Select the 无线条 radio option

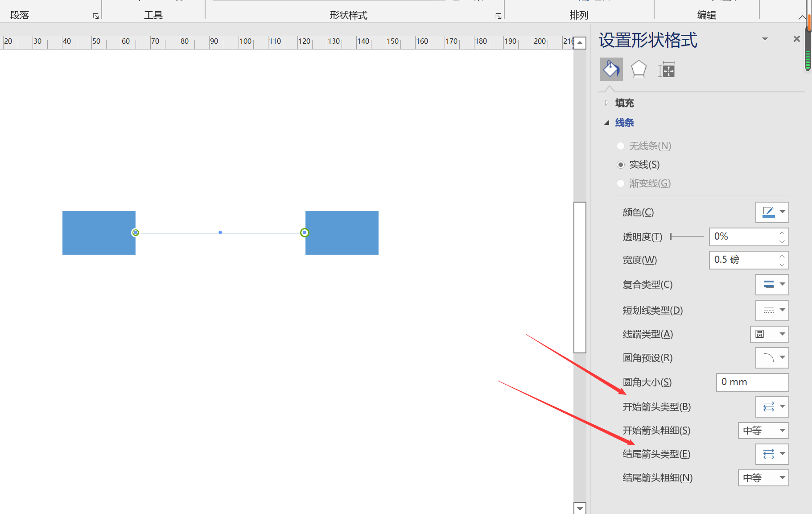(x=621, y=145)
